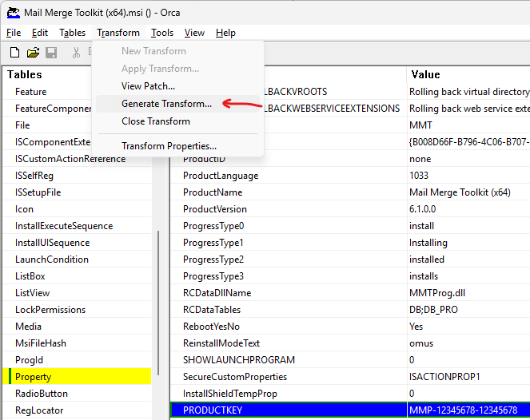Image resolution: width=530 pixels, height=420 pixels.
Task: Select the Feature table
Action: (30, 92)
